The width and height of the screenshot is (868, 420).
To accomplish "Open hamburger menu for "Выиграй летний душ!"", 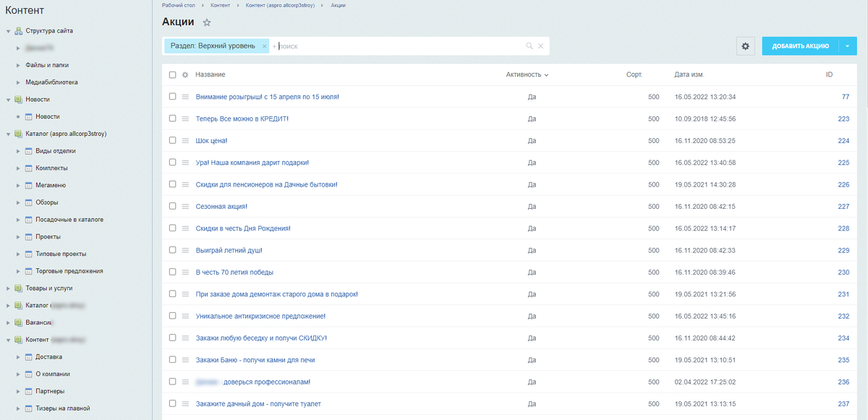I will 185,250.
